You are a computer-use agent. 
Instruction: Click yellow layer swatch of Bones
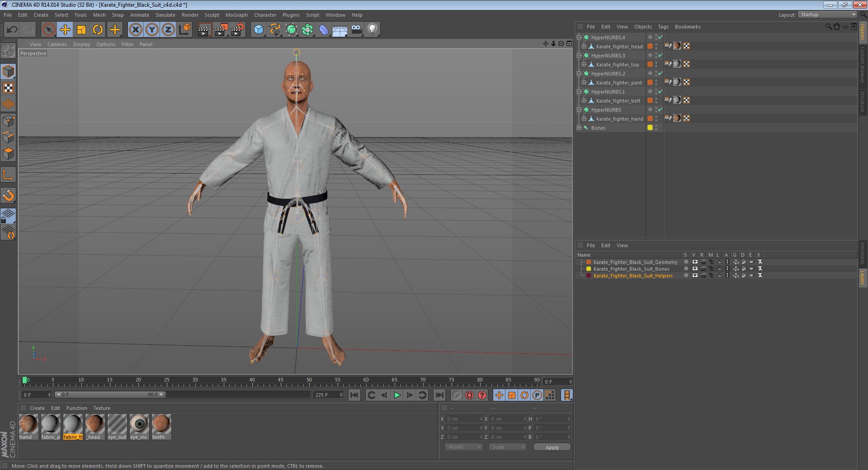650,127
